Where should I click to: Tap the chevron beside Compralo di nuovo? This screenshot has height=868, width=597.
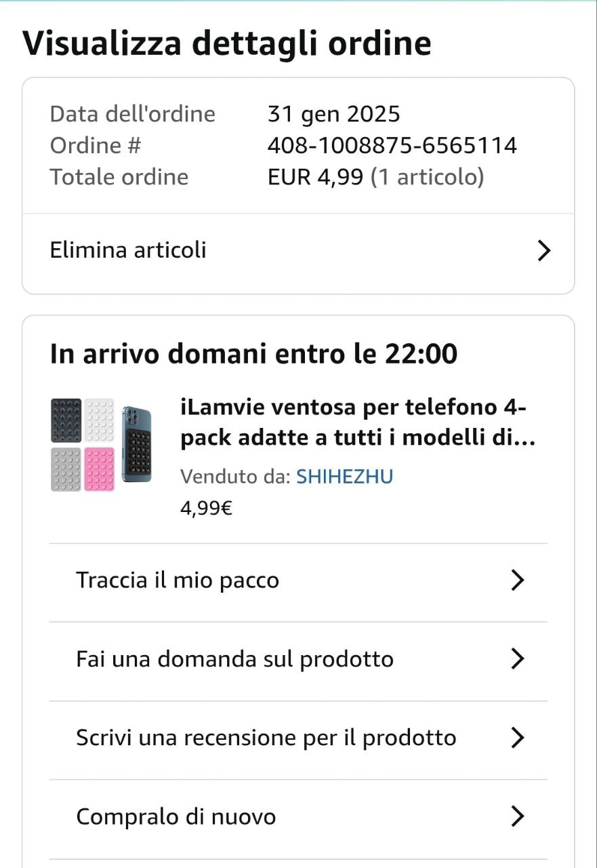pyautogui.click(x=517, y=816)
